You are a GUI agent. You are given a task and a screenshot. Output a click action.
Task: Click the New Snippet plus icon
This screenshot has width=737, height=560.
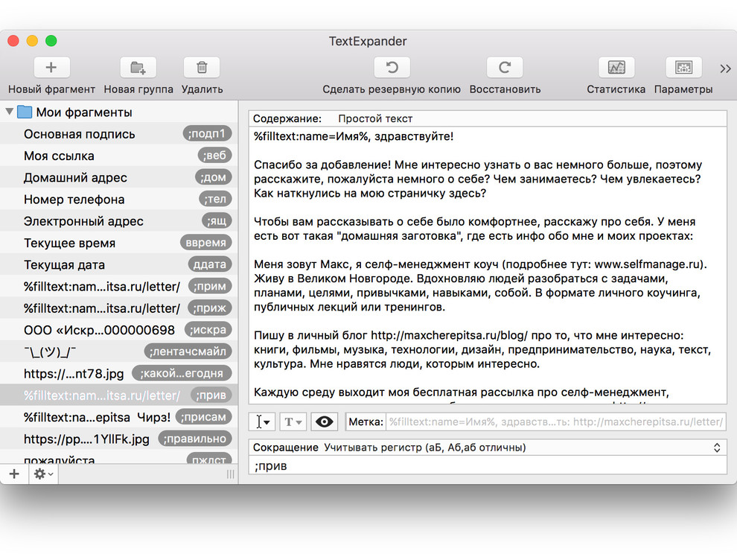[x=51, y=68]
